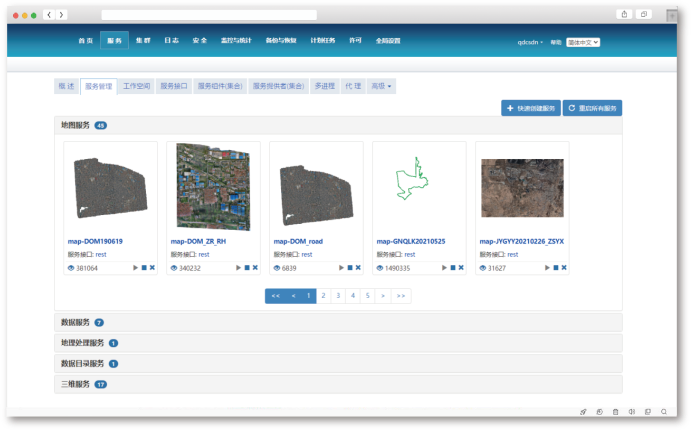Click the stop icon for map-GNQLK20210525
The height and width of the screenshot is (430, 691).
[x=453, y=268]
